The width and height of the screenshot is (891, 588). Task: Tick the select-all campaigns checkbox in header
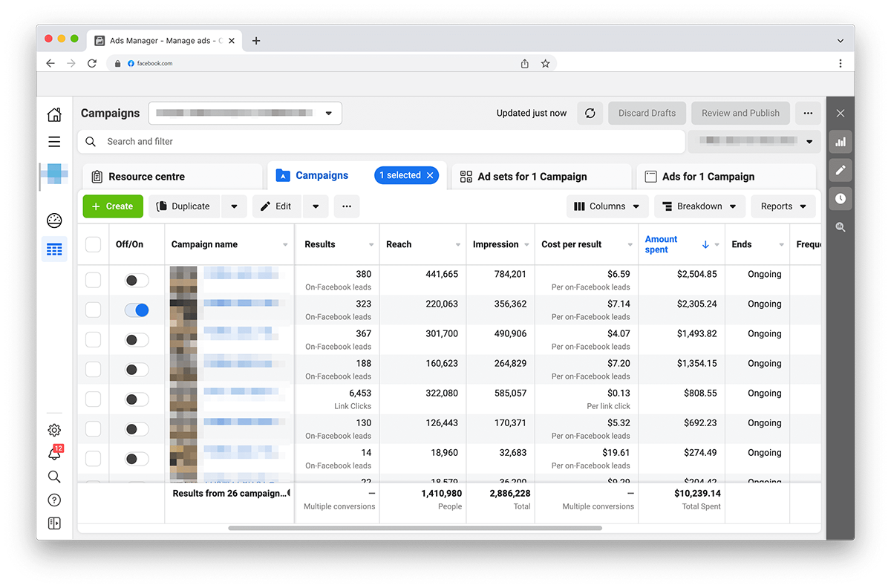coord(93,244)
